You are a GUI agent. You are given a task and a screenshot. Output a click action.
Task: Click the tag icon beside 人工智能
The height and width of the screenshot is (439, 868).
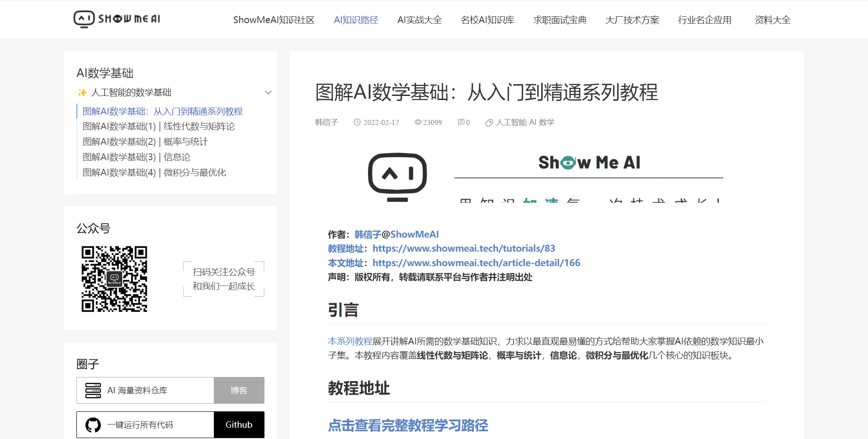coord(489,123)
